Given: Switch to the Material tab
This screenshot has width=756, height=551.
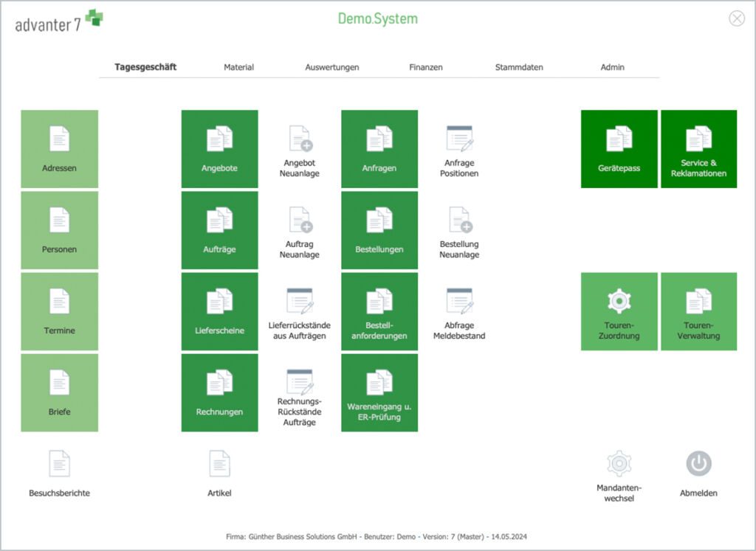Looking at the screenshot, I should point(238,67).
